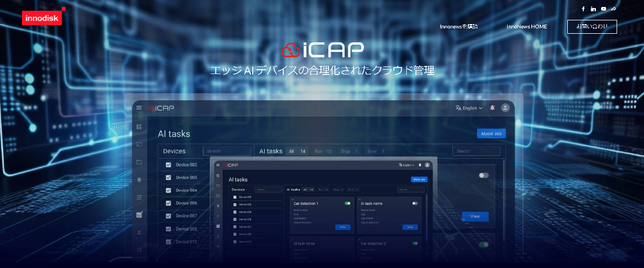
Task: Select dashboard icon in large iCAP window sidebar
Action: (x=139, y=126)
